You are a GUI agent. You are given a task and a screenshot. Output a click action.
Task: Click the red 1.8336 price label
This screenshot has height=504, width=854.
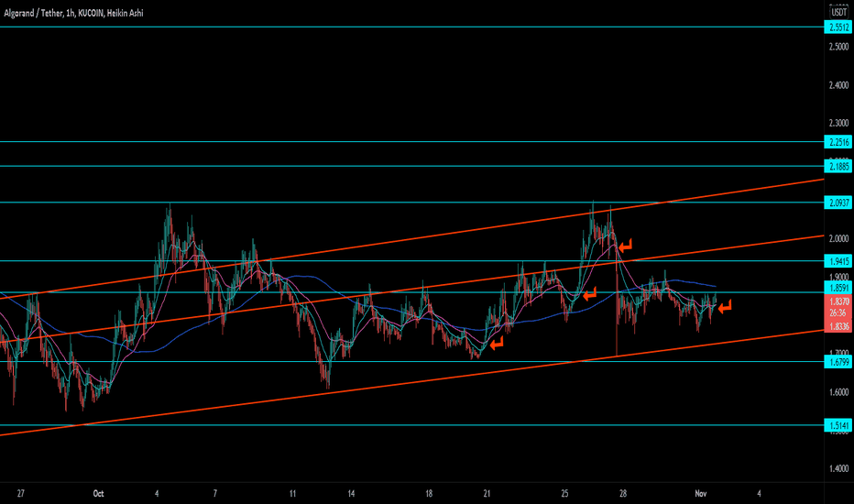tap(838, 326)
